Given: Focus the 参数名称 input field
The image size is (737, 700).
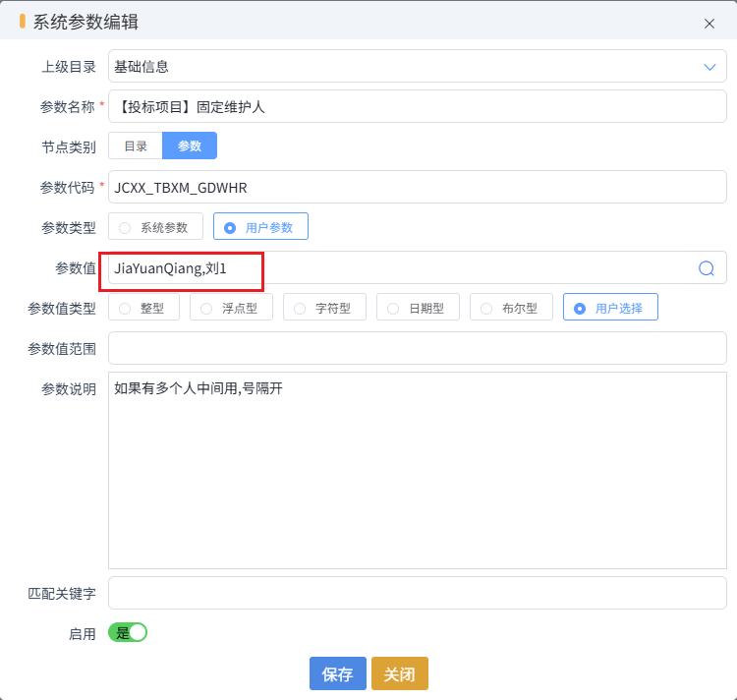Looking at the screenshot, I should click(418, 107).
